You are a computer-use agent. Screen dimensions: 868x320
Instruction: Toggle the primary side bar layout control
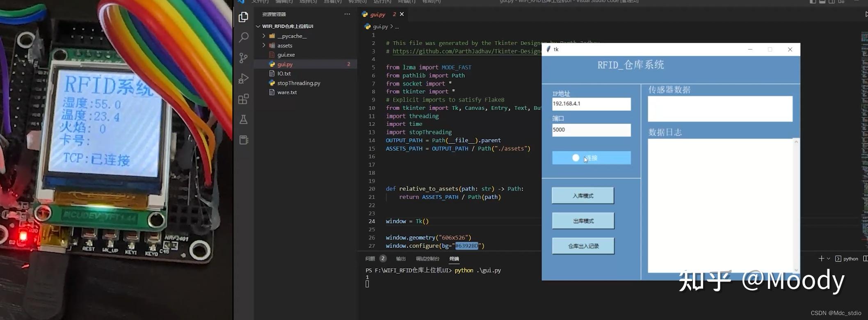pyautogui.click(x=813, y=2)
